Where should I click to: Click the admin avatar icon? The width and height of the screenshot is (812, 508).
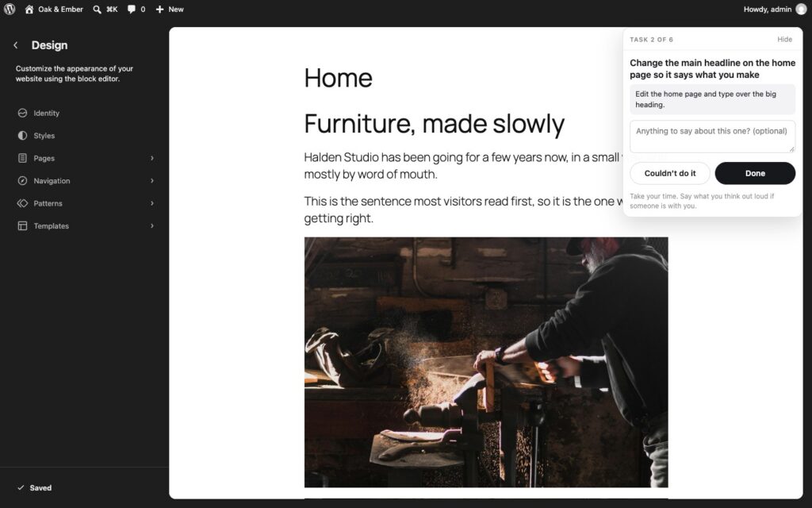pyautogui.click(x=801, y=10)
